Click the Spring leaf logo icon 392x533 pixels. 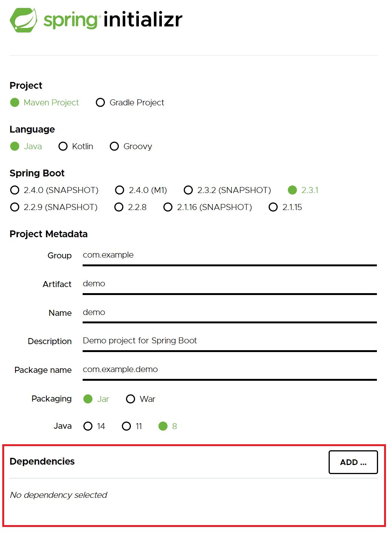[23, 20]
